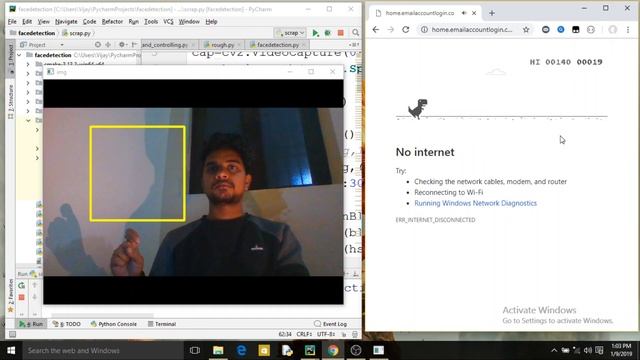Open the Tools menu
Viewport: 640px width, 360px height.
pyautogui.click(x=151, y=22)
